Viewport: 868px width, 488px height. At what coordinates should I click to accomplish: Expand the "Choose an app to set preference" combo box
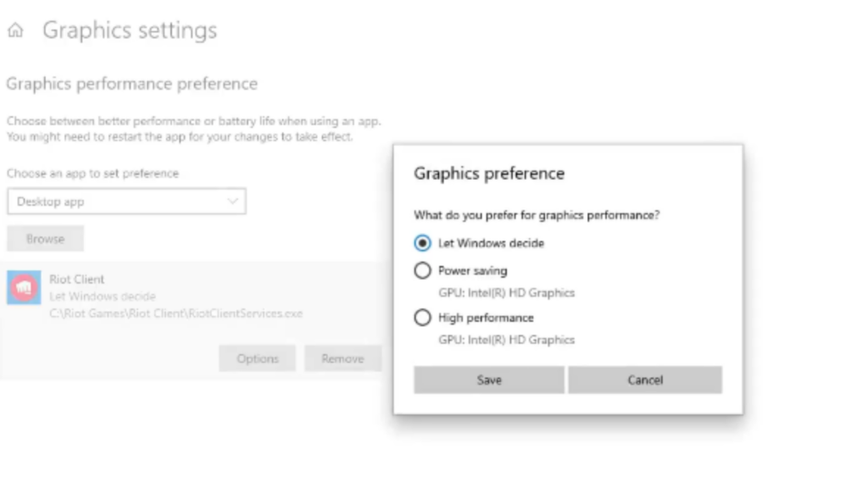tap(125, 201)
